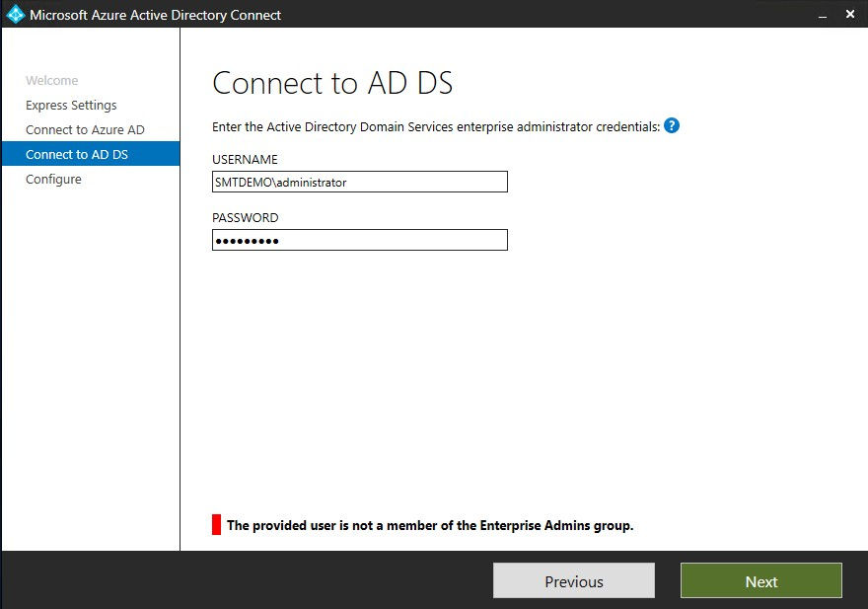Select Welcome step in sidebar

tap(52, 80)
